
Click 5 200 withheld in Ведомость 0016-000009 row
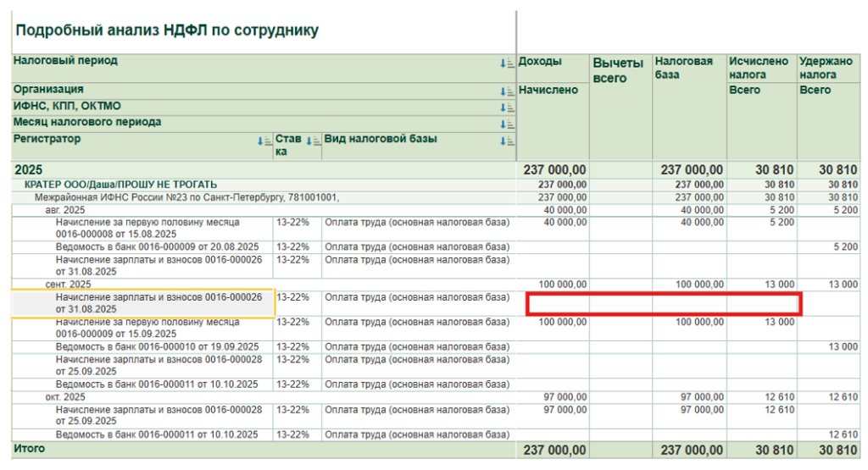pyautogui.click(x=846, y=247)
